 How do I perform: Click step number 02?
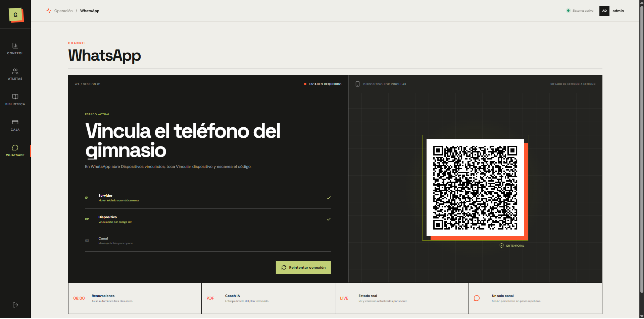[87, 219]
